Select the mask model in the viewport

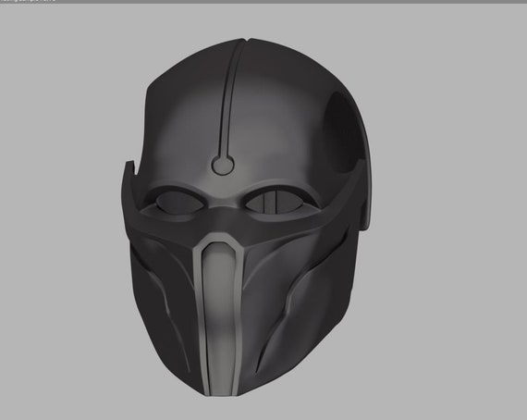pos(245,218)
